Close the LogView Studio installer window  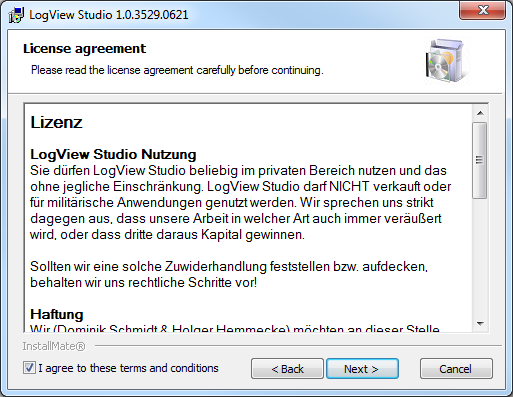point(482,10)
